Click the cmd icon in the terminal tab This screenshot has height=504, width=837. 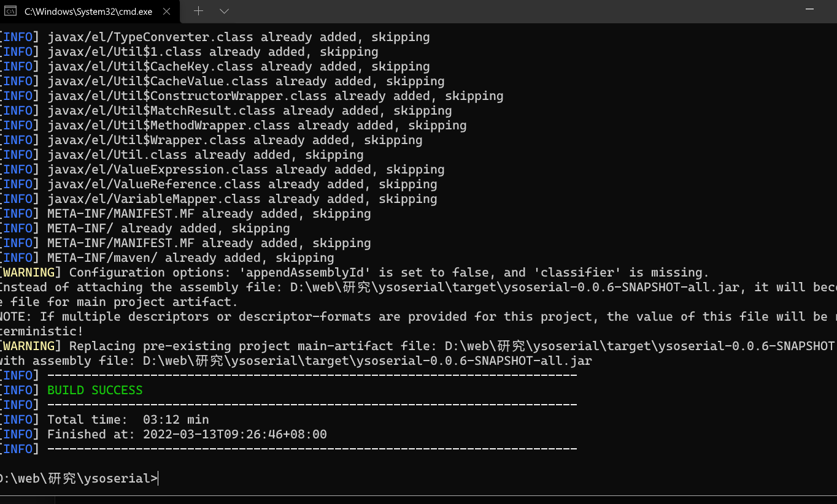[10, 11]
